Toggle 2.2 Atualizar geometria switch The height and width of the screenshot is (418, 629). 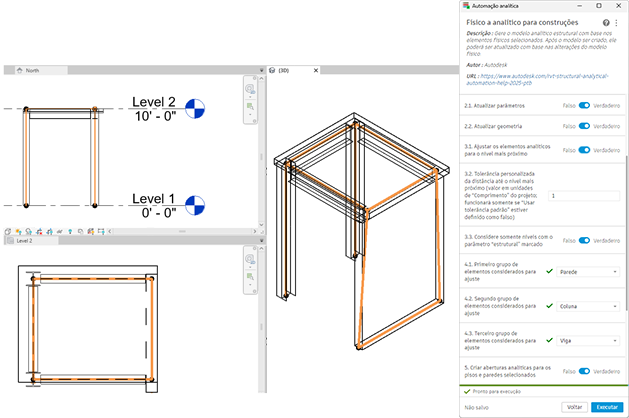click(x=584, y=126)
